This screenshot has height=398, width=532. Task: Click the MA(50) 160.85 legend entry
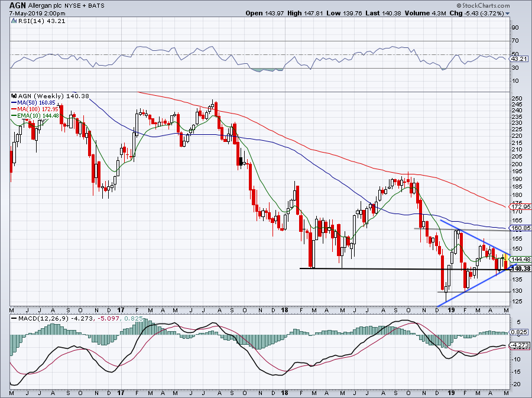pyautogui.click(x=33, y=103)
